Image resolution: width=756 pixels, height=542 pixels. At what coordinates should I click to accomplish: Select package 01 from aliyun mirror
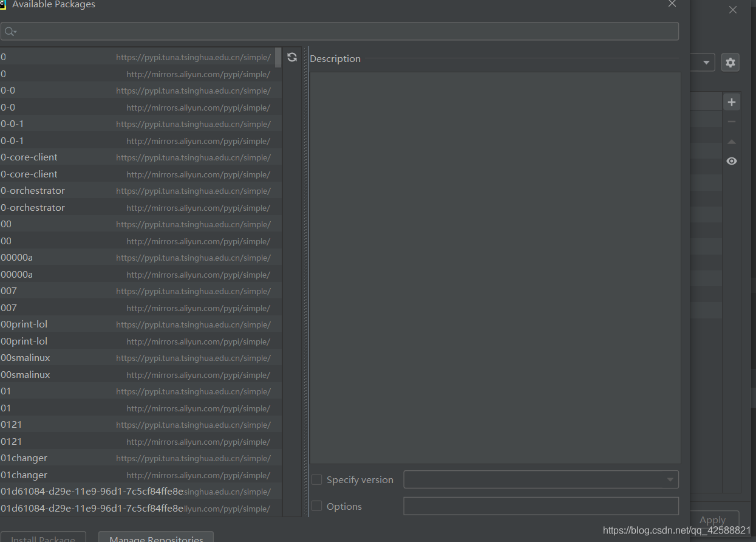(x=137, y=408)
